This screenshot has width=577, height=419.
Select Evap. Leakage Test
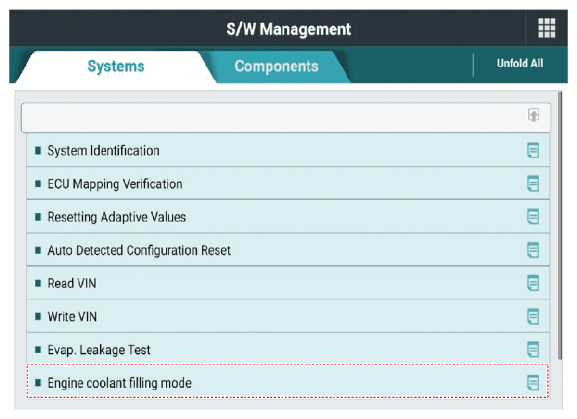(x=288, y=349)
